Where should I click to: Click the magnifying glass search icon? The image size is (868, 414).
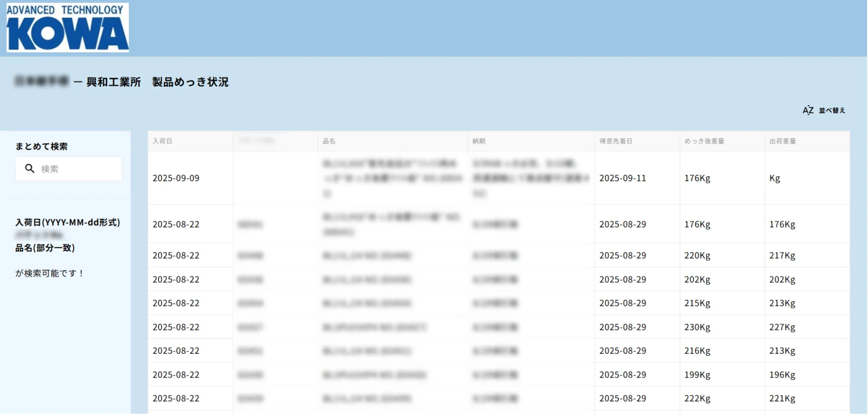(x=30, y=168)
